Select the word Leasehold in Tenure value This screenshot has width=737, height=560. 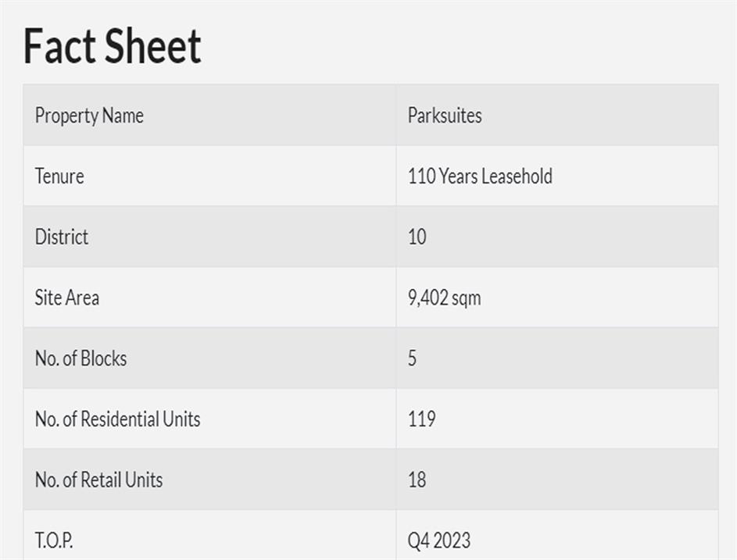pos(517,177)
